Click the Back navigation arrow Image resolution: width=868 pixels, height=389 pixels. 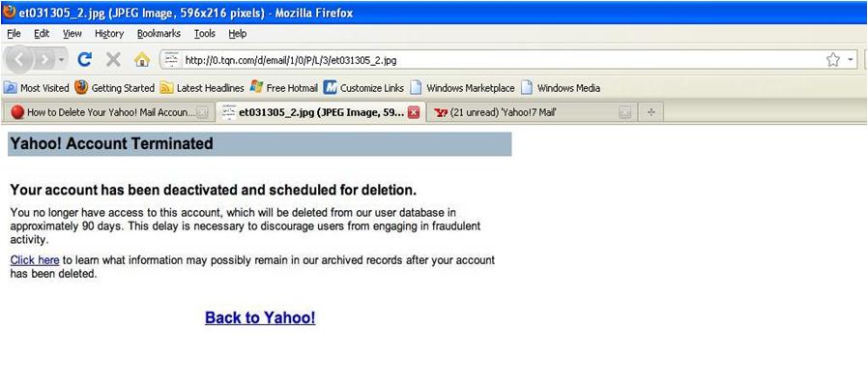click(21, 60)
